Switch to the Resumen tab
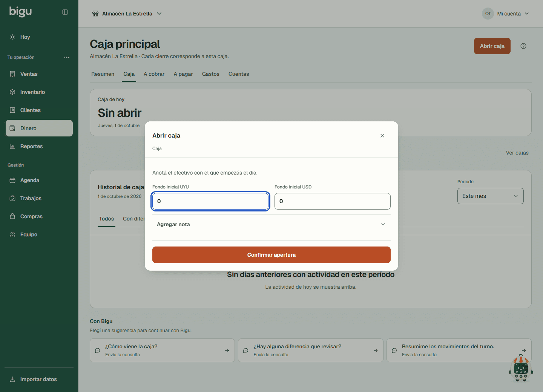This screenshot has height=392, width=543. tap(103, 74)
